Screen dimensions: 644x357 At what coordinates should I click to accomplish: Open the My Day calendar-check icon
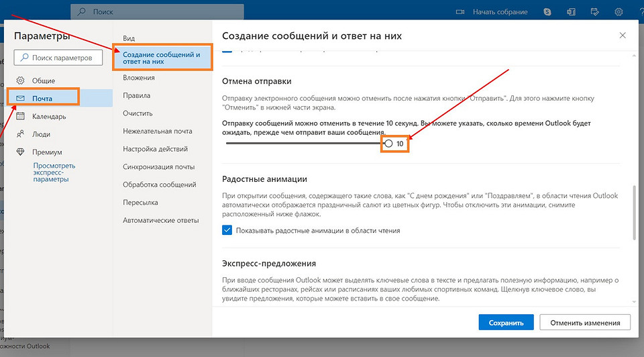[595, 12]
